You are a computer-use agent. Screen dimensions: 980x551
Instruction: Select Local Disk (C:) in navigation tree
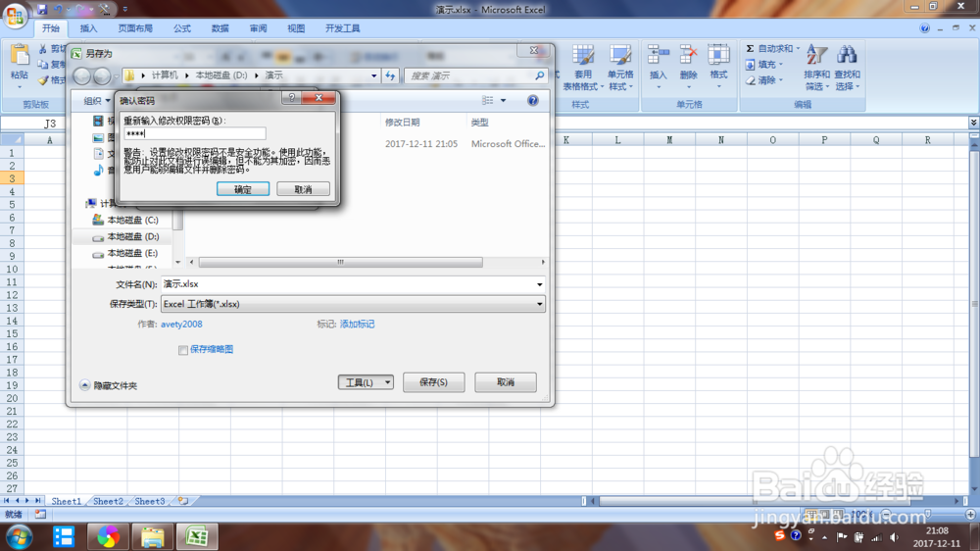coord(125,221)
